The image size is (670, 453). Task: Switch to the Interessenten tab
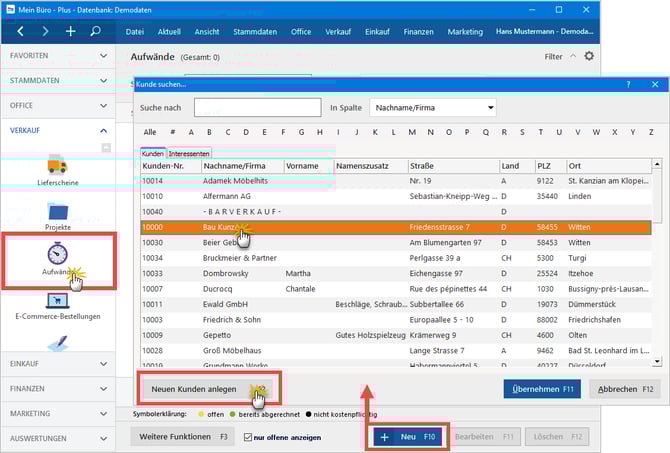pos(189,154)
